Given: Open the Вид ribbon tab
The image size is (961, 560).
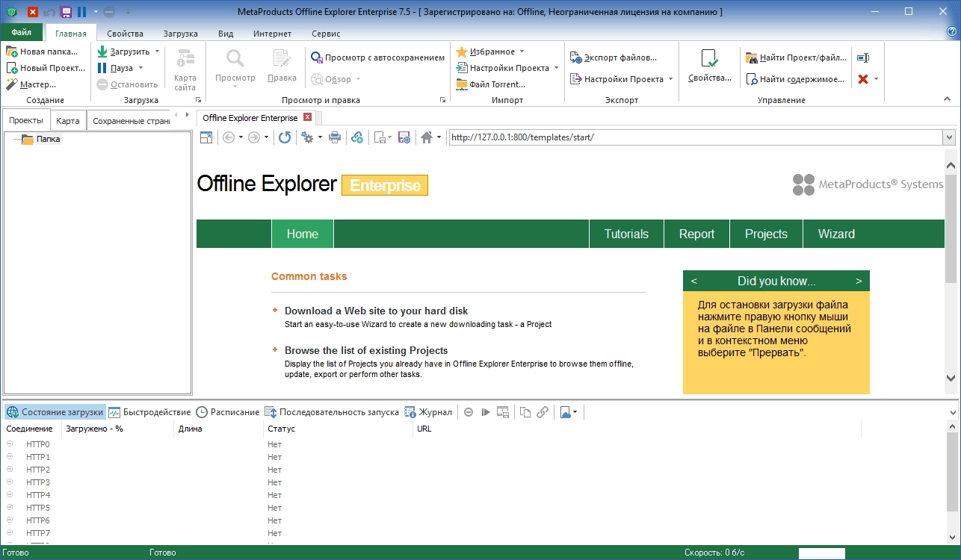Looking at the screenshot, I should click(x=226, y=34).
